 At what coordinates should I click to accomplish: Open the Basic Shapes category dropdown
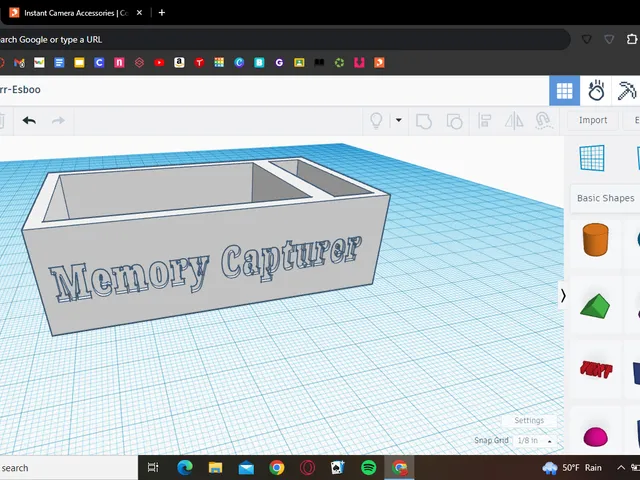coord(605,198)
